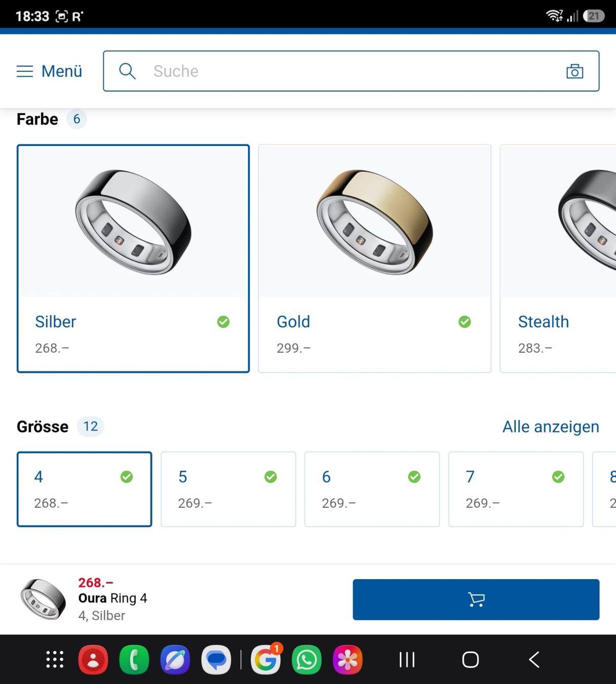Open the app drawer grid icon
This screenshot has height=684, width=616.
pyautogui.click(x=55, y=660)
